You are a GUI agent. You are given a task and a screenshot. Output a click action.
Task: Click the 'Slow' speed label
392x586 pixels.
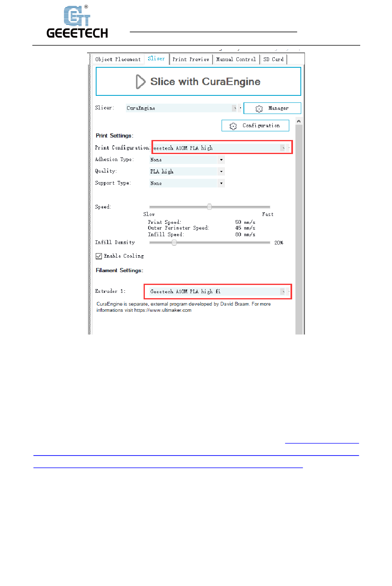(149, 214)
